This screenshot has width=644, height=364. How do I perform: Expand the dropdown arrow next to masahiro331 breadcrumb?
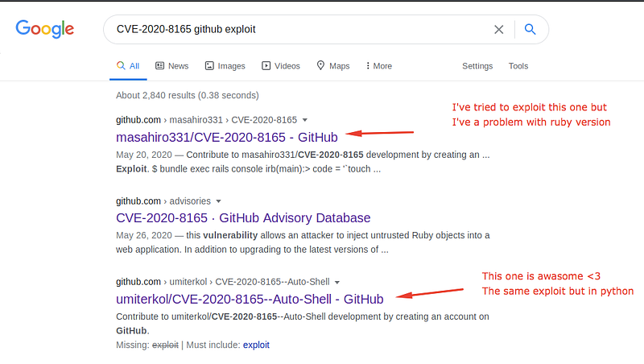(305, 120)
